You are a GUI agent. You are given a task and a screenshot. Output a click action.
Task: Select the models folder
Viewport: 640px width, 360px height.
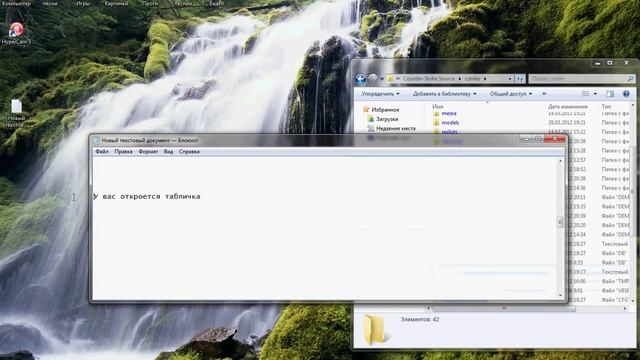click(450, 122)
